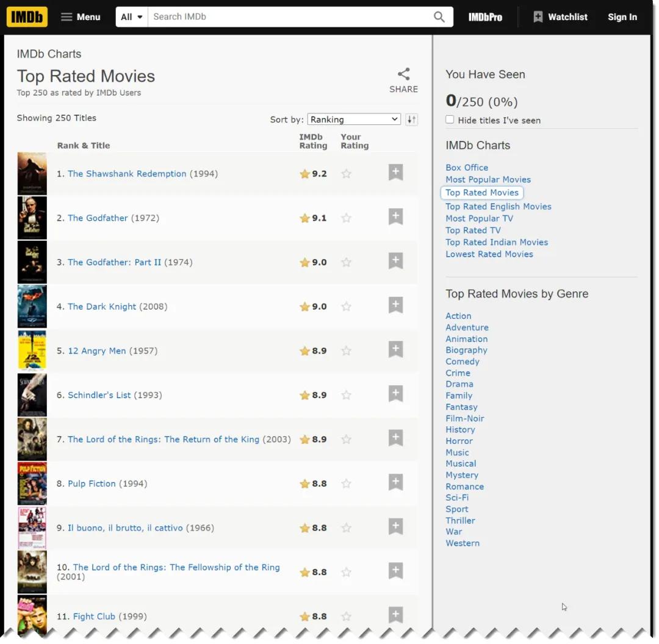Open Sci-Fi genre top movies
Screen dimensions: 659x644
pos(457,498)
